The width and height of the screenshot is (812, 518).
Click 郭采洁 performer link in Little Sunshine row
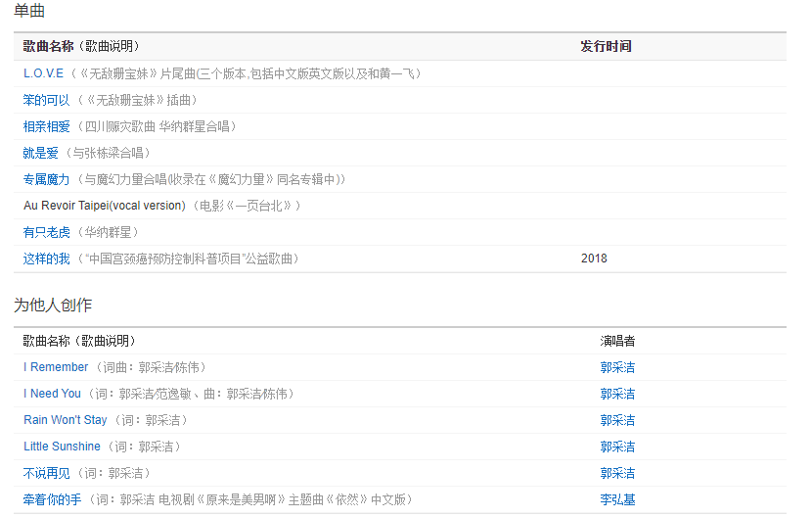(617, 447)
